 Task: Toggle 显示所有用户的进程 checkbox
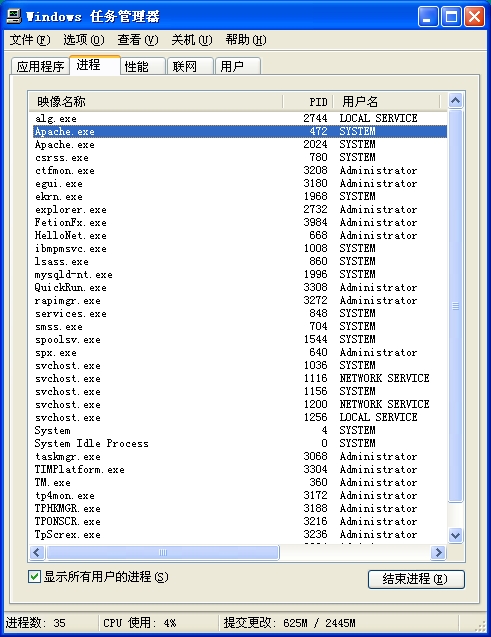(x=34, y=576)
